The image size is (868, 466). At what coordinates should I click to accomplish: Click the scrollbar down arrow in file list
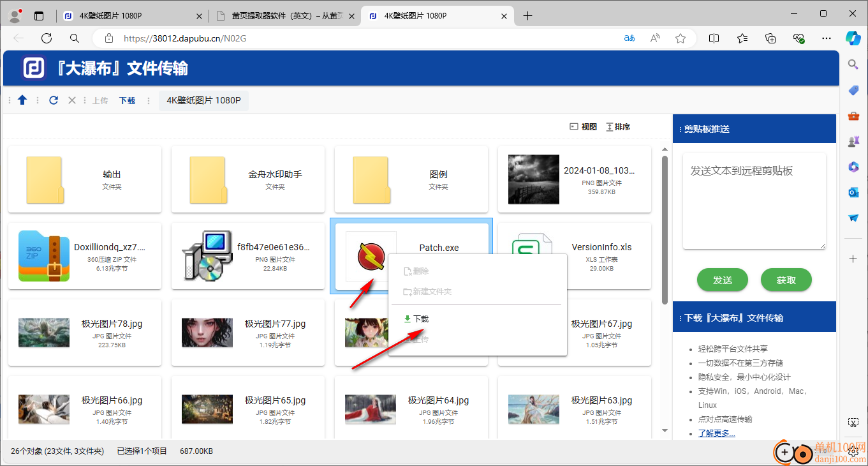click(665, 431)
